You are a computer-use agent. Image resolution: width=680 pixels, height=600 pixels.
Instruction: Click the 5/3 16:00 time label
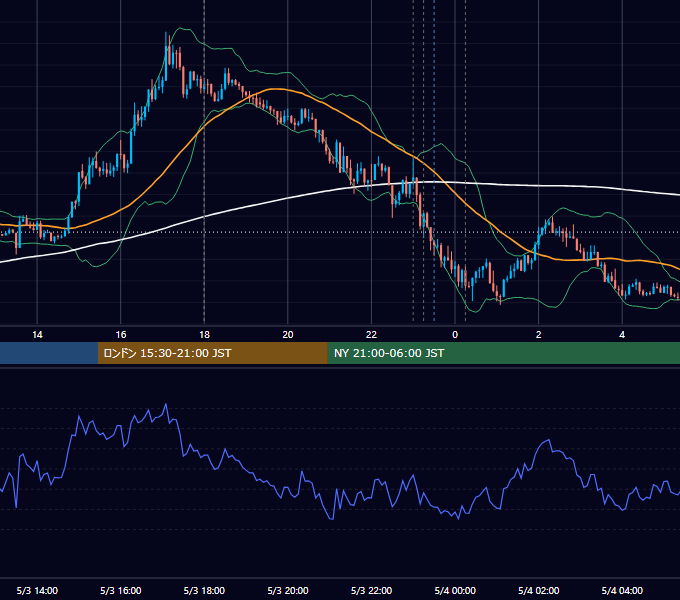coord(121,590)
